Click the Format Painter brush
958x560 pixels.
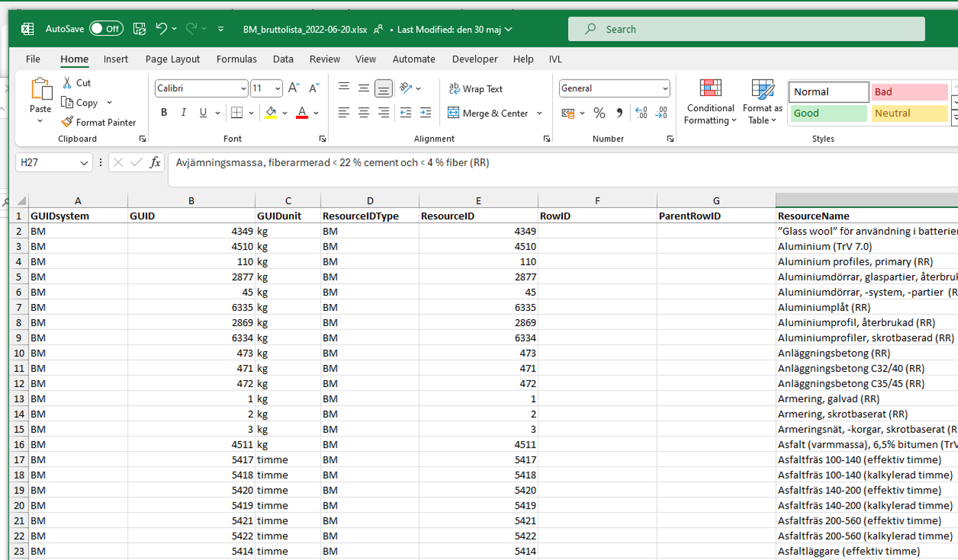pos(99,122)
